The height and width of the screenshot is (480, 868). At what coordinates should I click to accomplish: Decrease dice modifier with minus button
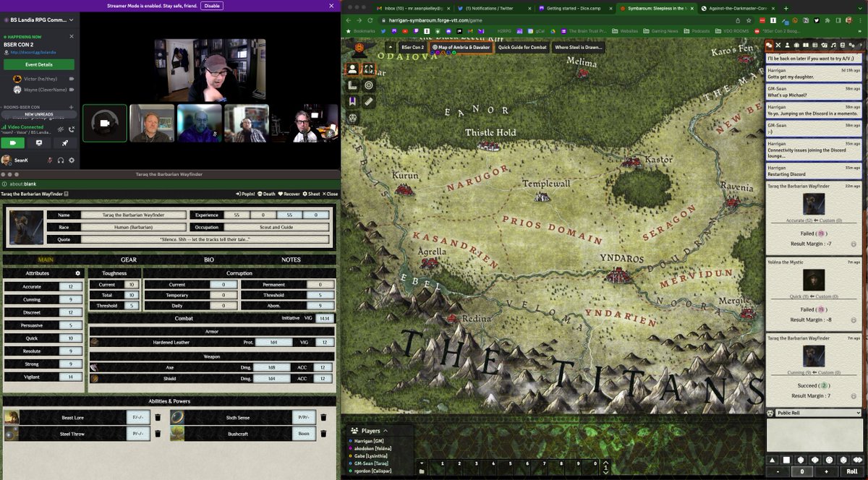778,471
